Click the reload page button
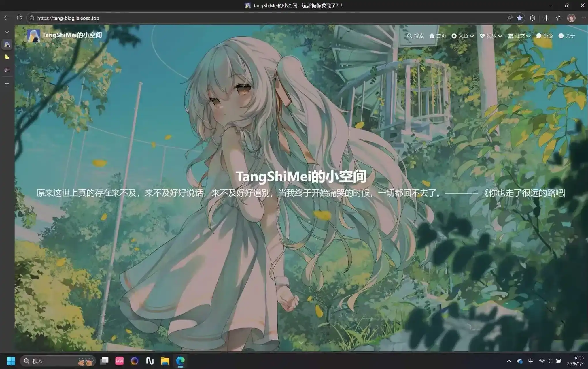 19,18
